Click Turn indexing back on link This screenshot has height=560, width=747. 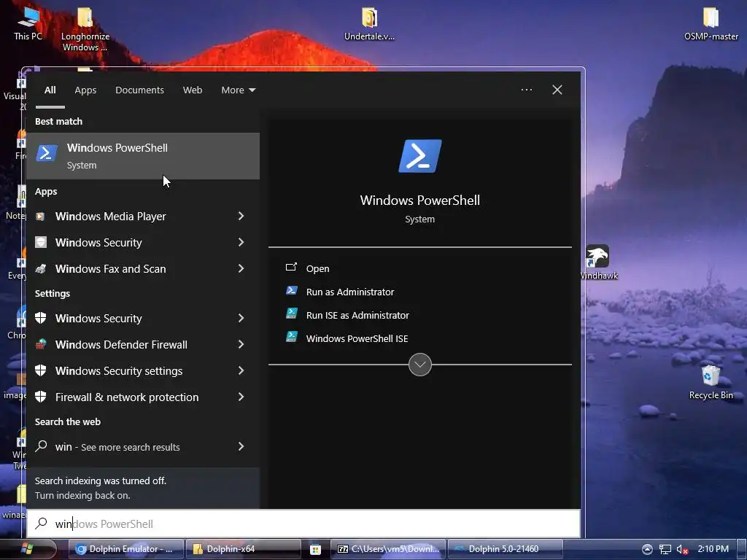coord(82,495)
